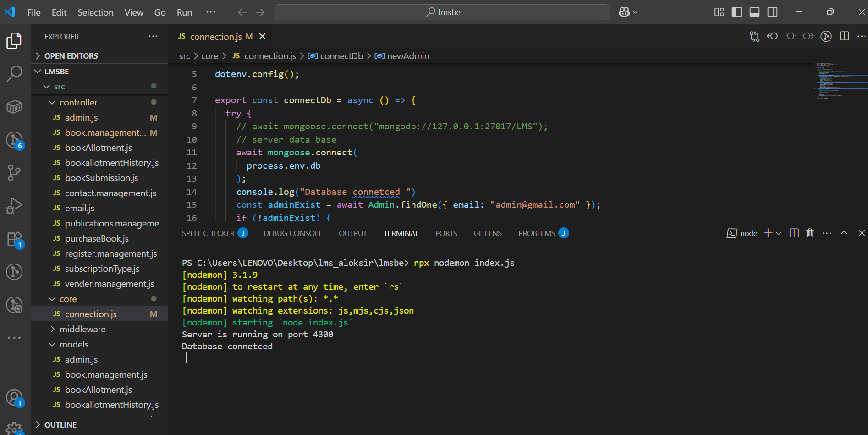Open the Accounts menu icon
This screenshot has width=868, height=435.
(14, 397)
